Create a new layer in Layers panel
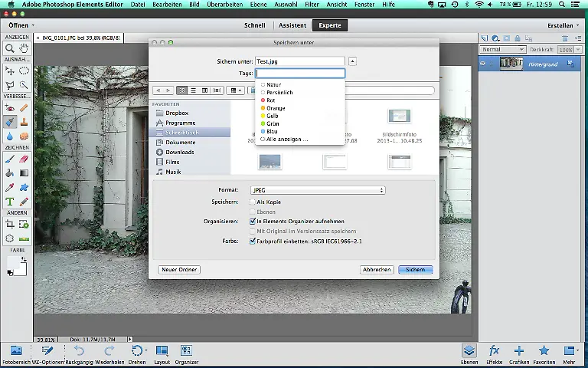Screen dimensions: 588x368 coord(485,38)
